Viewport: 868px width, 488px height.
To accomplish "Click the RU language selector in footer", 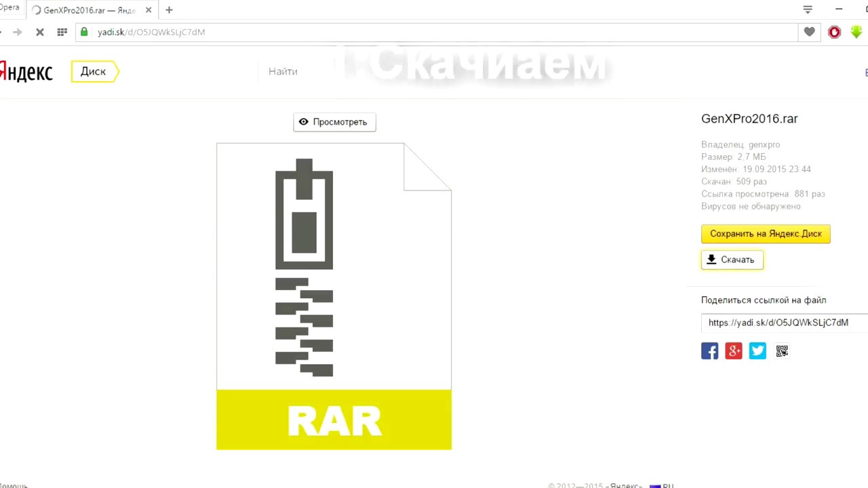I will tap(662, 485).
